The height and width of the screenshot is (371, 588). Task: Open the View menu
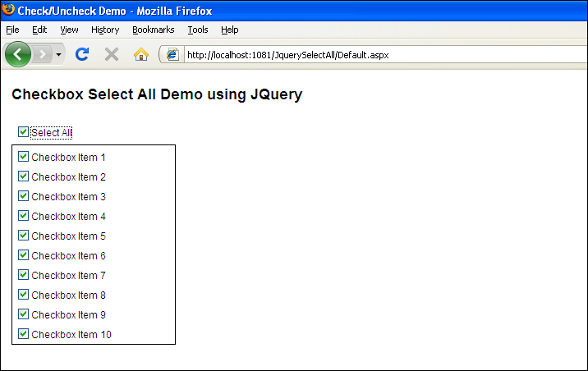pyautogui.click(x=69, y=30)
